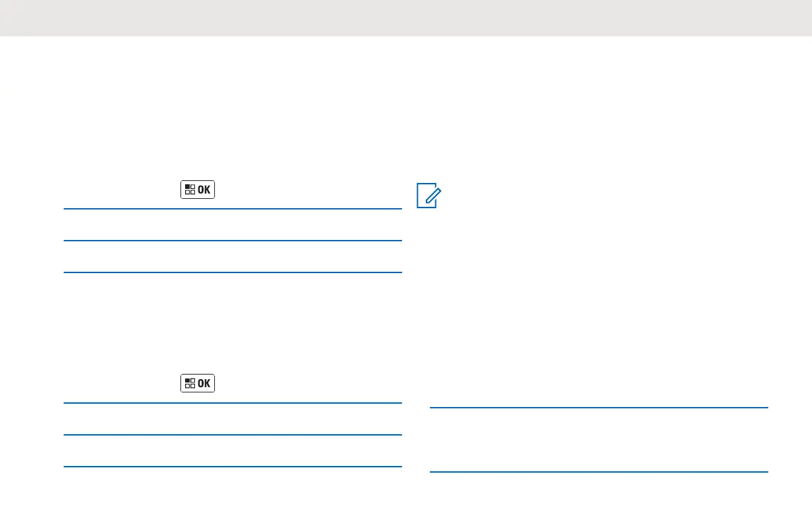
Task: Click the second blue line below lower OK icon
Action: [232, 435]
